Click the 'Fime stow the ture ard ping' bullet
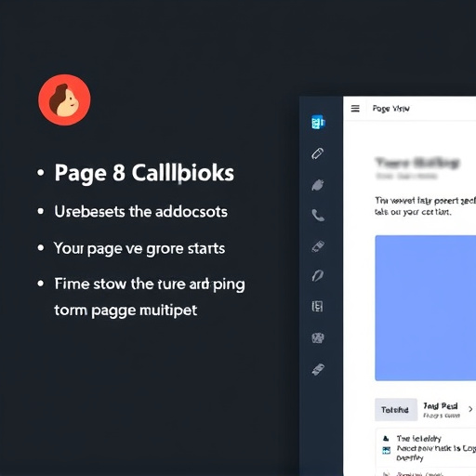Screen dimensions: 476x476 (150, 284)
